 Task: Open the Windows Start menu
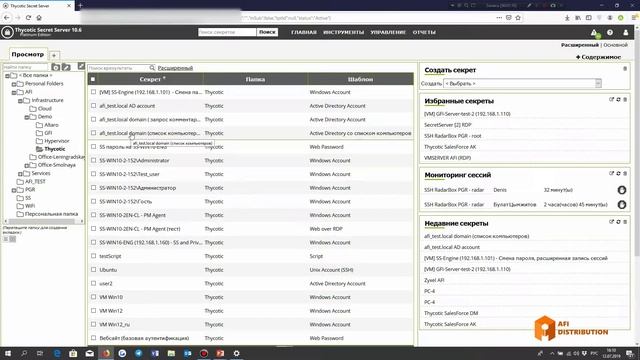pos(7,353)
